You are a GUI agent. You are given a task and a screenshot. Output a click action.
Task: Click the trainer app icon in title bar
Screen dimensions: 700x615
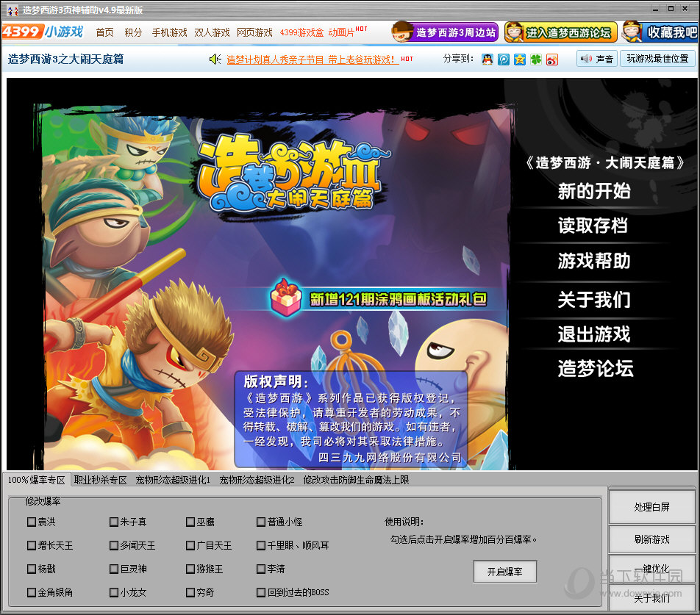point(12,10)
